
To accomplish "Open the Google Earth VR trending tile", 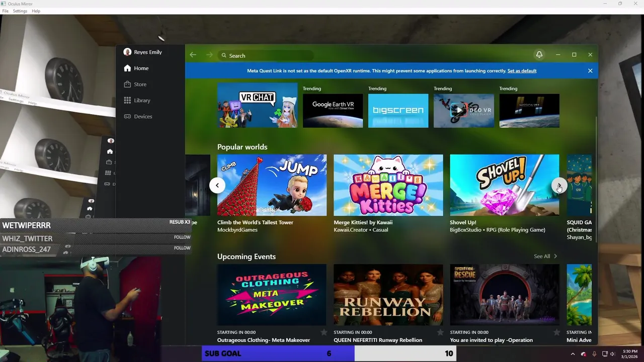I will [x=333, y=111].
